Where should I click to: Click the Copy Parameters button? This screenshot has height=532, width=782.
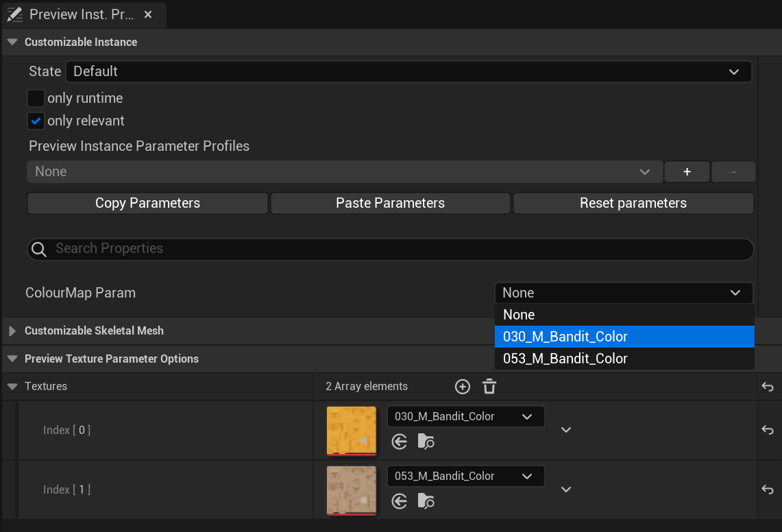147,203
